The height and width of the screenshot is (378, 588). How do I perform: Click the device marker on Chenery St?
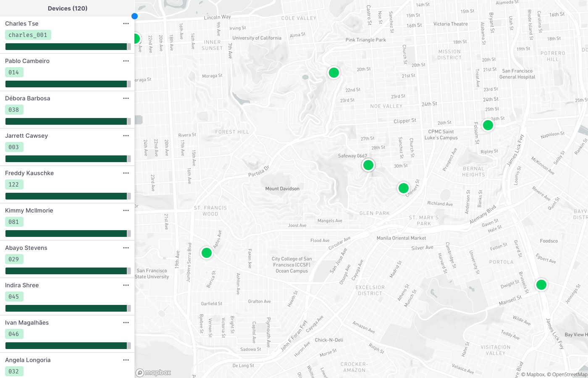click(x=403, y=188)
